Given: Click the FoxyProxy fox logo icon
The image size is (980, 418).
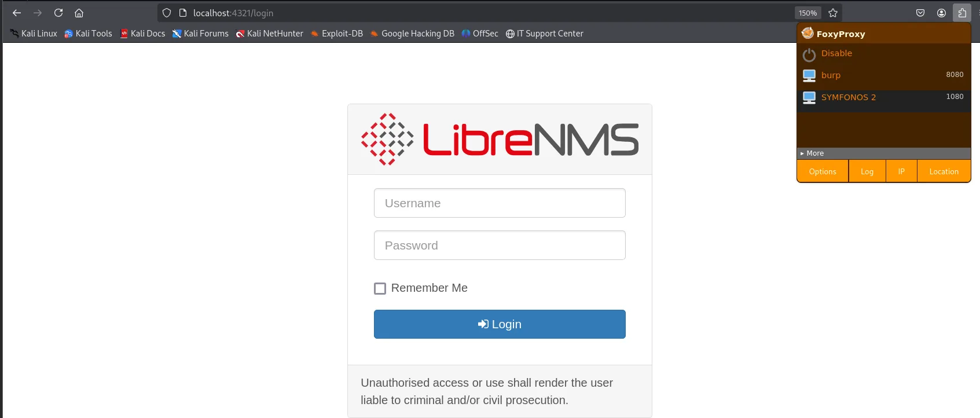Looking at the screenshot, I should (x=808, y=33).
